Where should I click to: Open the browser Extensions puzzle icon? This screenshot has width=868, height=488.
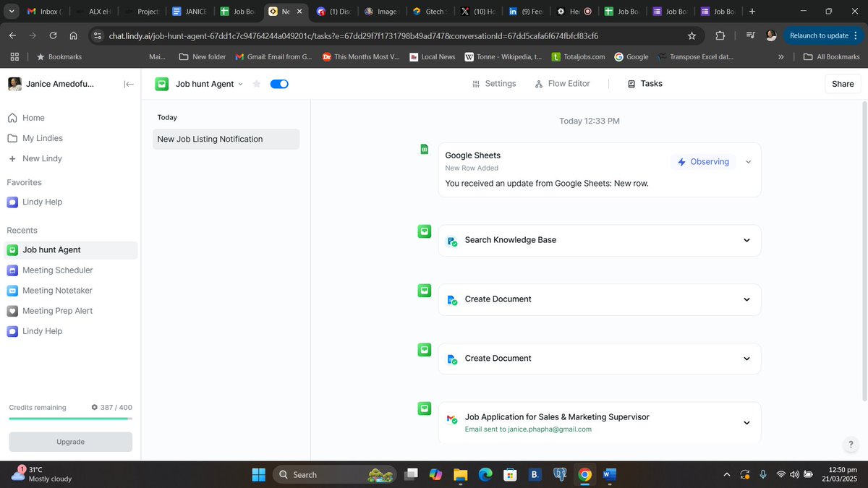[x=720, y=35]
